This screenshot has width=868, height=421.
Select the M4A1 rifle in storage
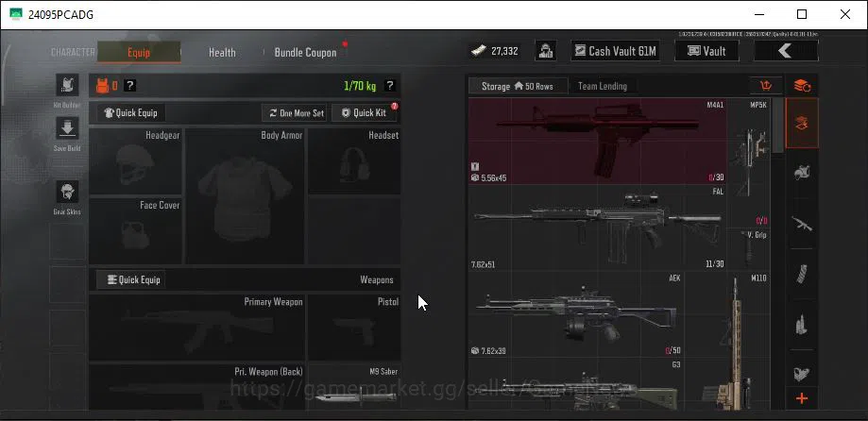(x=598, y=141)
